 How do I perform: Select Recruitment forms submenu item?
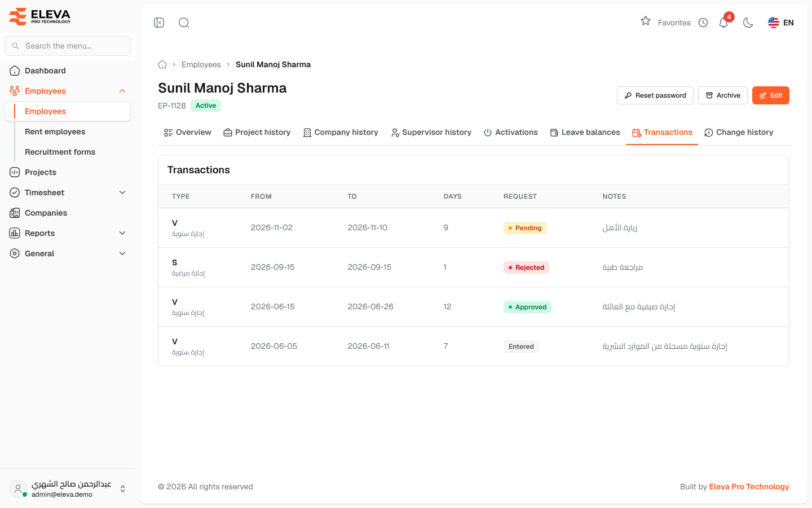click(60, 152)
